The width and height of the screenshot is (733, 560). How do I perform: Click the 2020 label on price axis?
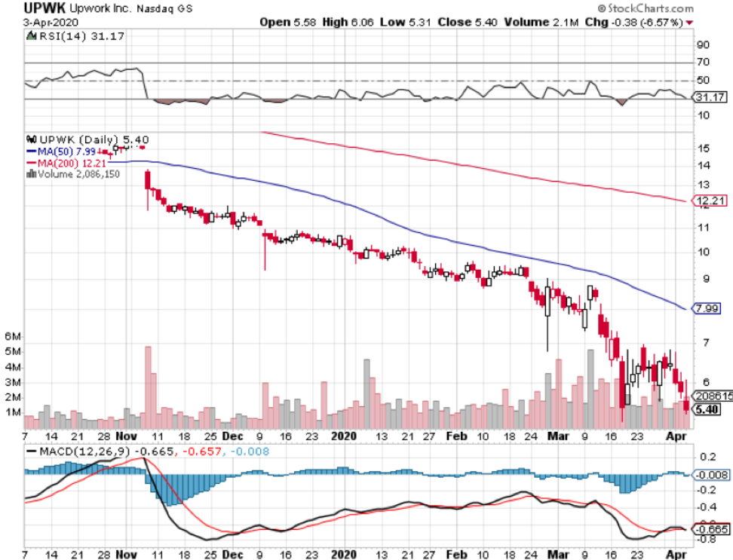click(x=344, y=436)
